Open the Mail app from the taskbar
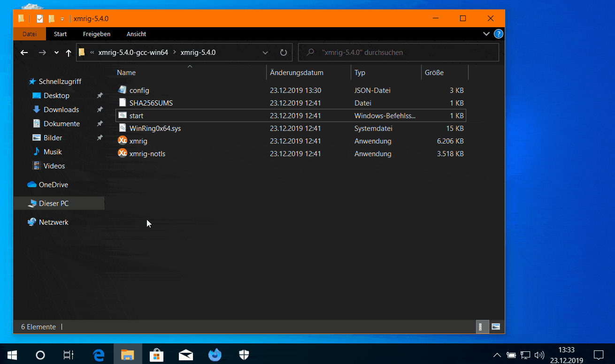This screenshot has height=364, width=615. coord(186,355)
